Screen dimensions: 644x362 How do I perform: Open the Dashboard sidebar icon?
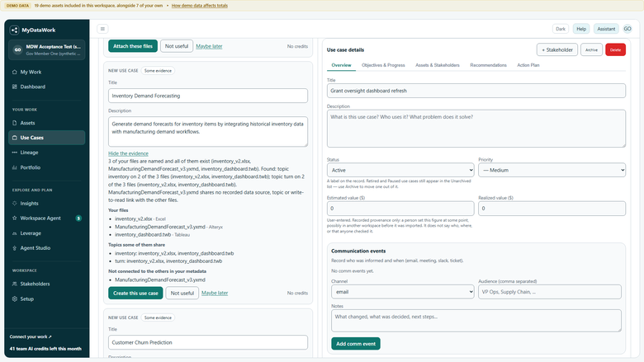(15, 87)
